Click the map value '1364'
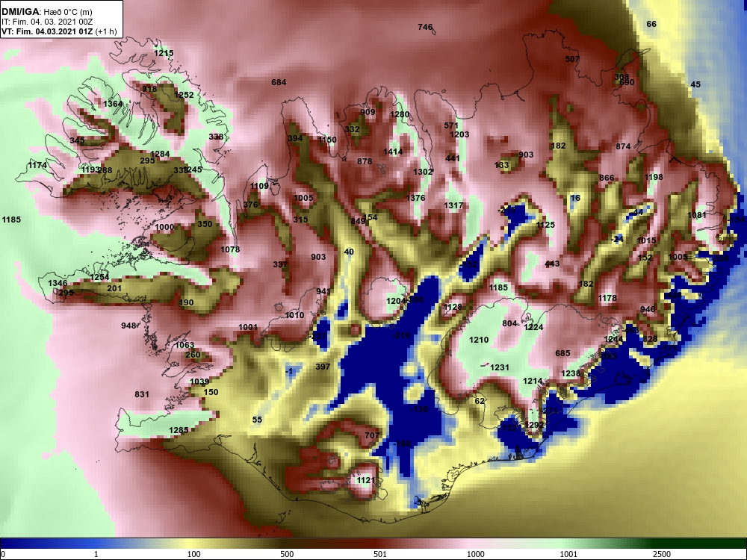Image resolution: width=747 pixels, height=560 pixels. (x=113, y=104)
